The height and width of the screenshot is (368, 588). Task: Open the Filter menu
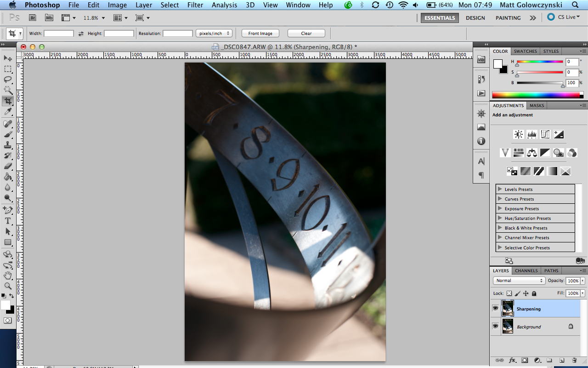(195, 5)
